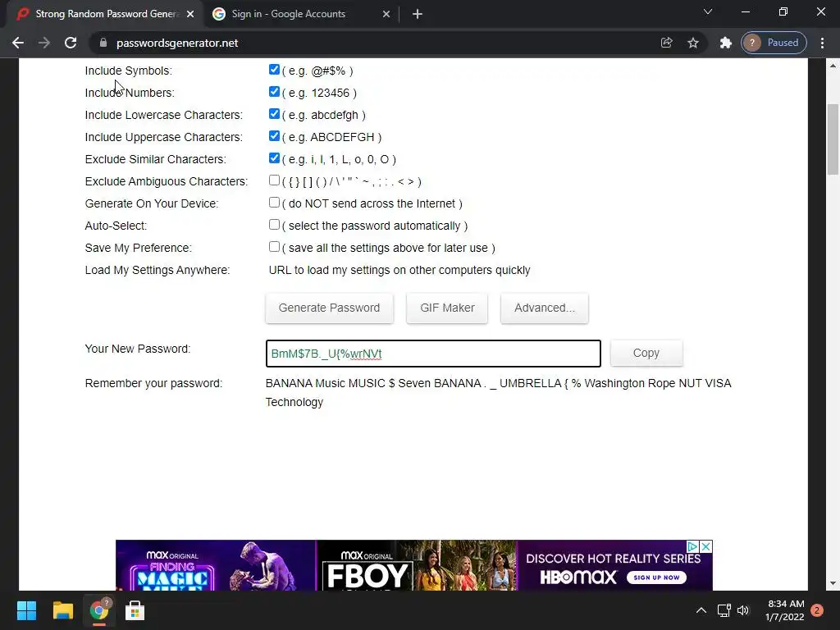The height and width of the screenshot is (630, 840).
Task: Click the Exclude Ambiguous Characters label
Action: point(167,181)
